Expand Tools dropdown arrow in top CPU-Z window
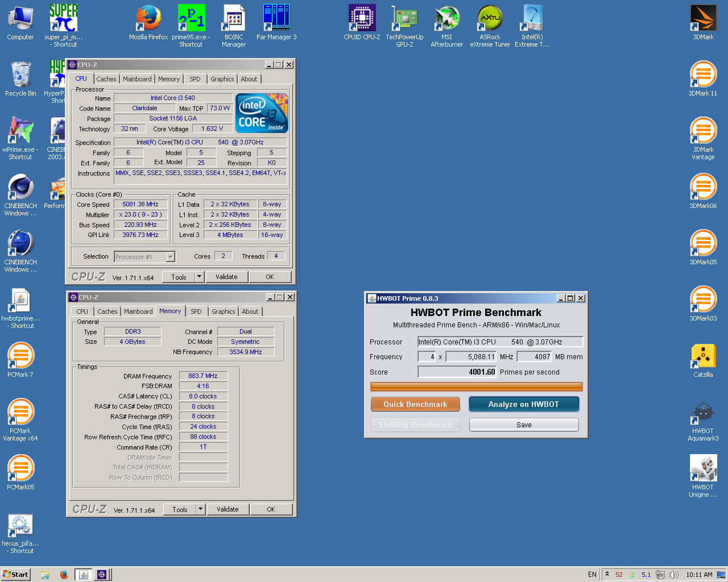728x582 pixels. [199, 277]
